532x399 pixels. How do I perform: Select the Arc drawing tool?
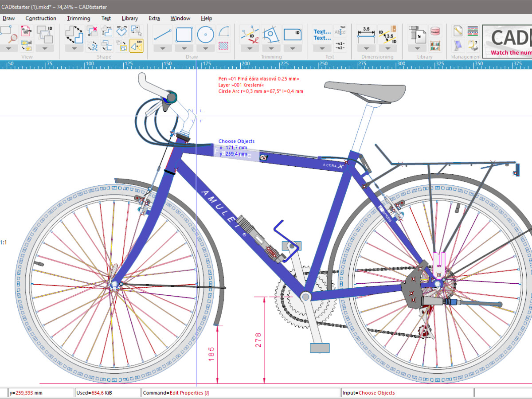[x=223, y=31]
